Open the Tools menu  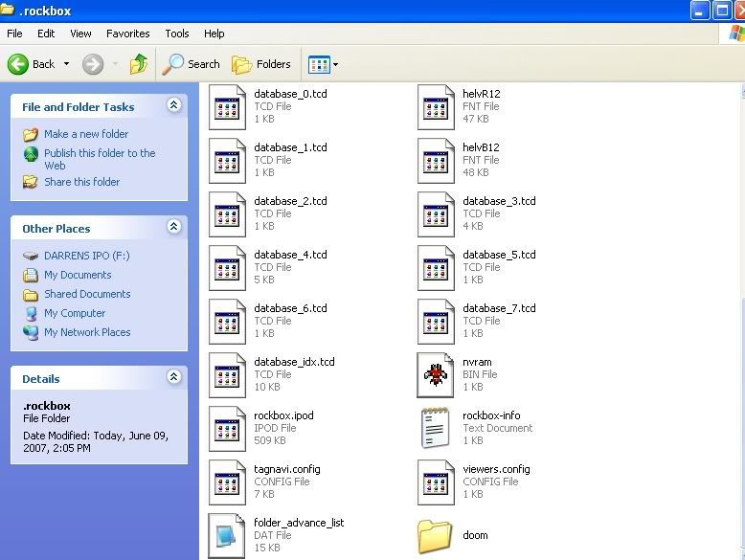point(177,34)
